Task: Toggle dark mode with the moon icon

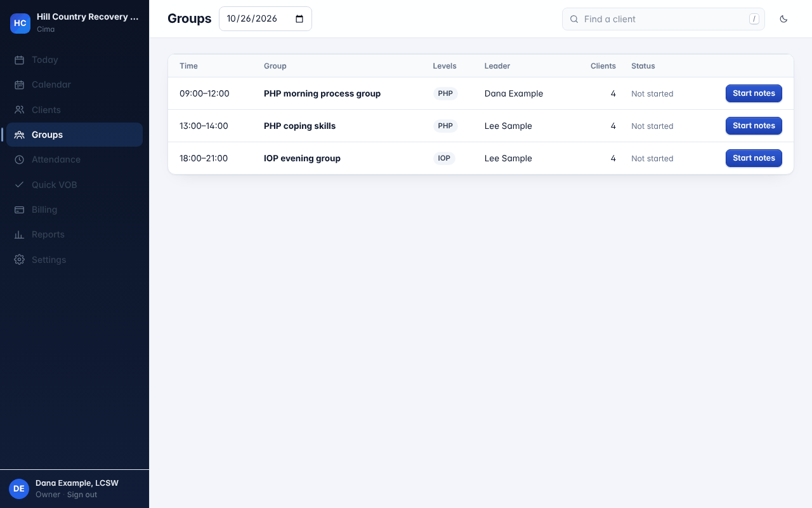Action: [x=783, y=19]
